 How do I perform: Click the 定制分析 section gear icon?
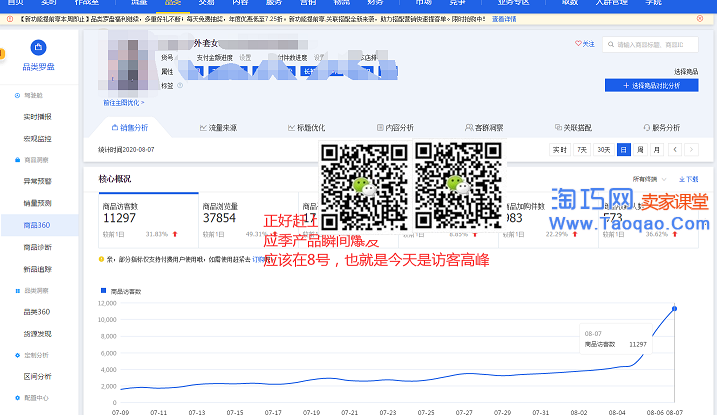[17, 355]
